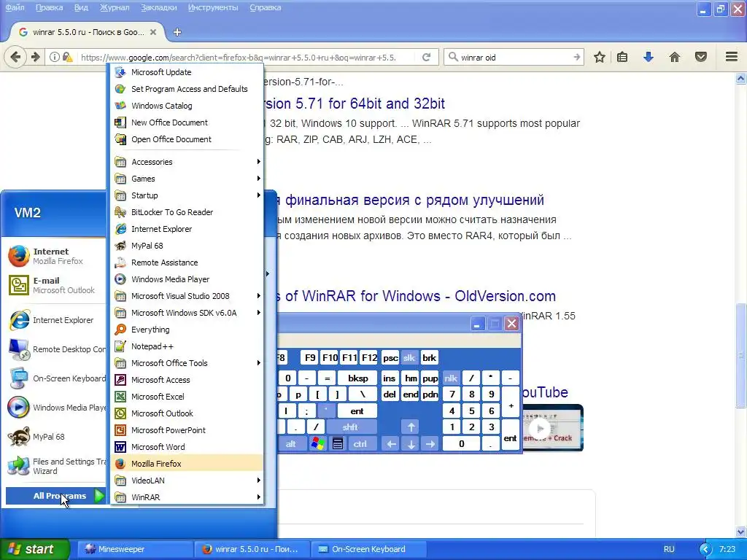Bookmark this page with star icon
The image size is (747, 560).
[x=600, y=57]
